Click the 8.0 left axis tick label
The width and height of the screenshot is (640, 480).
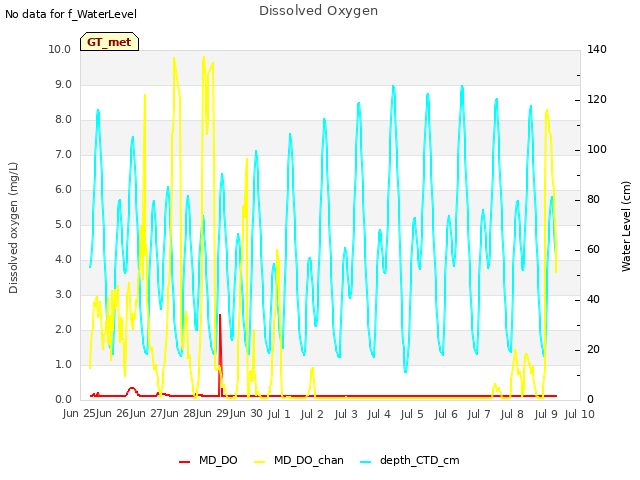tap(63, 120)
